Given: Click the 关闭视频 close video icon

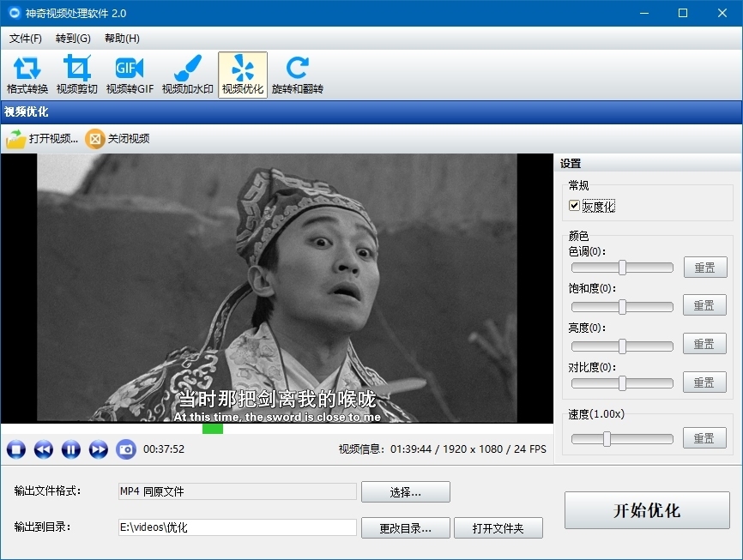Looking at the screenshot, I should point(94,139).
